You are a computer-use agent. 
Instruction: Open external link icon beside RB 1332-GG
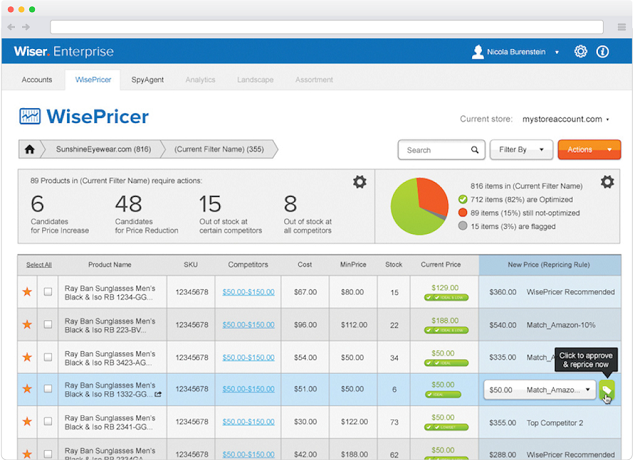(x=158, y=394)
